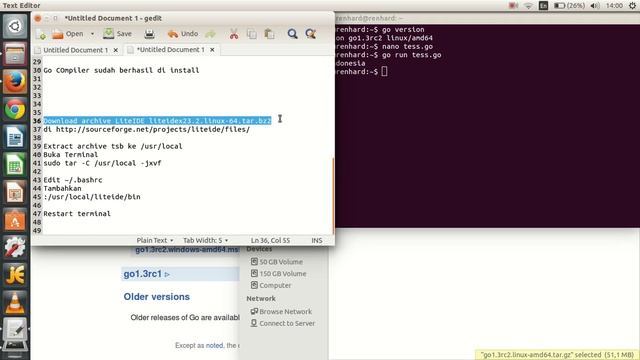The height and width of the screenshot is (360, 640).
Task: Click the gedit vertical scrollbar
Action: (x=333, y=196)
